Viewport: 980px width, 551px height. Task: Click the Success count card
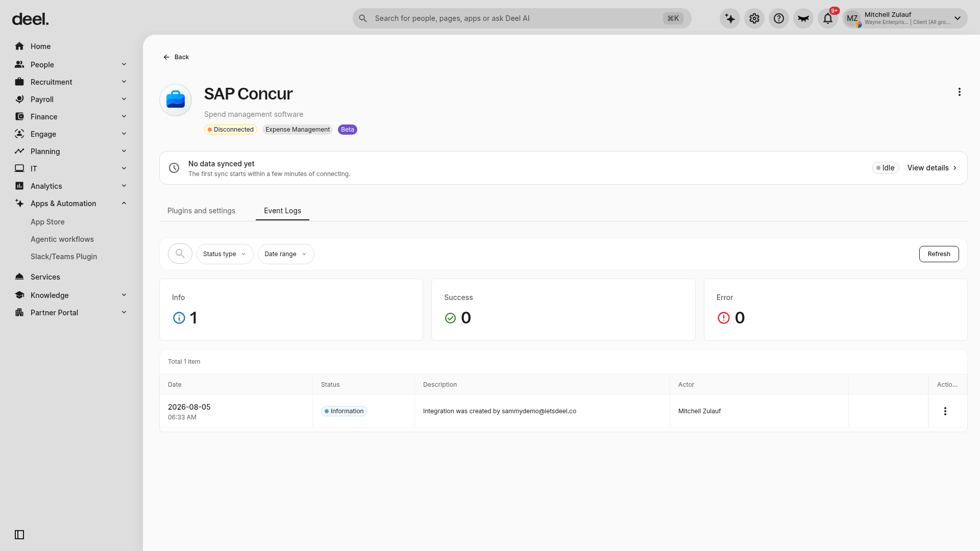563,310
